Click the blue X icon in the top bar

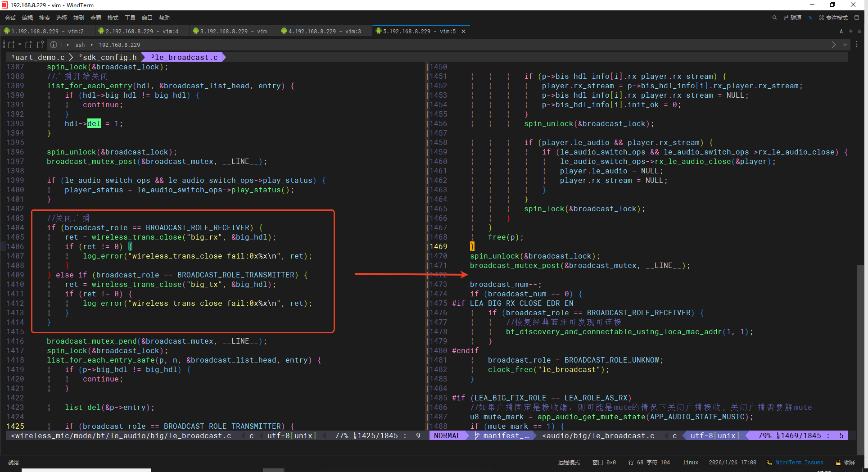click(810, 18)
